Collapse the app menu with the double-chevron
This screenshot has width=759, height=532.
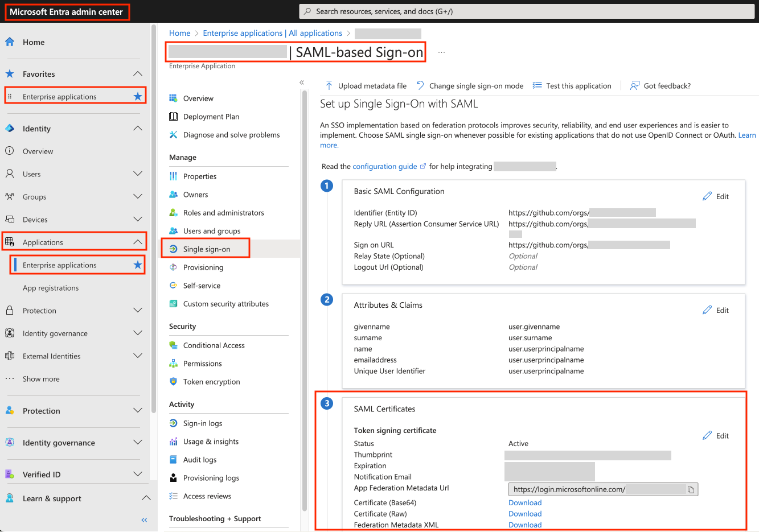coord(302,81)
